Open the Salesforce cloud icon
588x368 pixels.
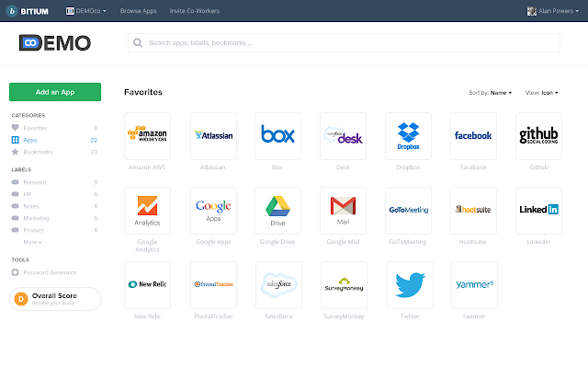coord(278,285)
